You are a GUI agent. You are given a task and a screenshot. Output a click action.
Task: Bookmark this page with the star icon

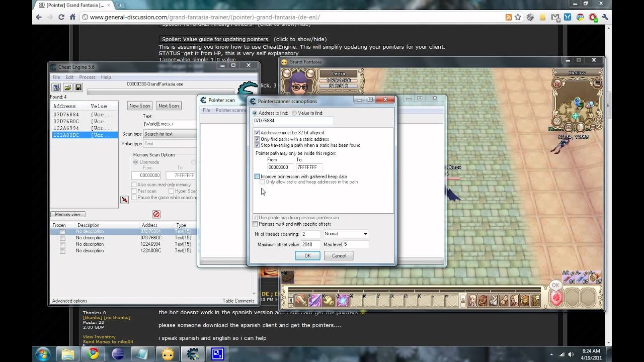tap(519, 17)
